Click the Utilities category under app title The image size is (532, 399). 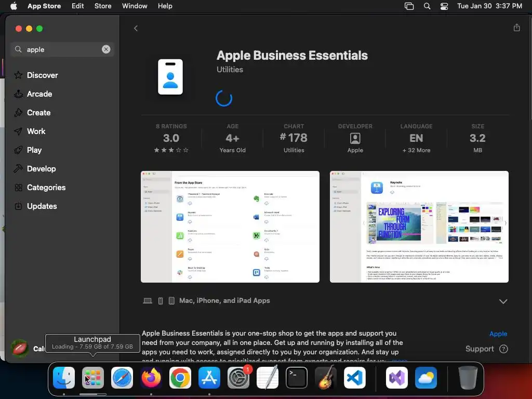point(230,70)
